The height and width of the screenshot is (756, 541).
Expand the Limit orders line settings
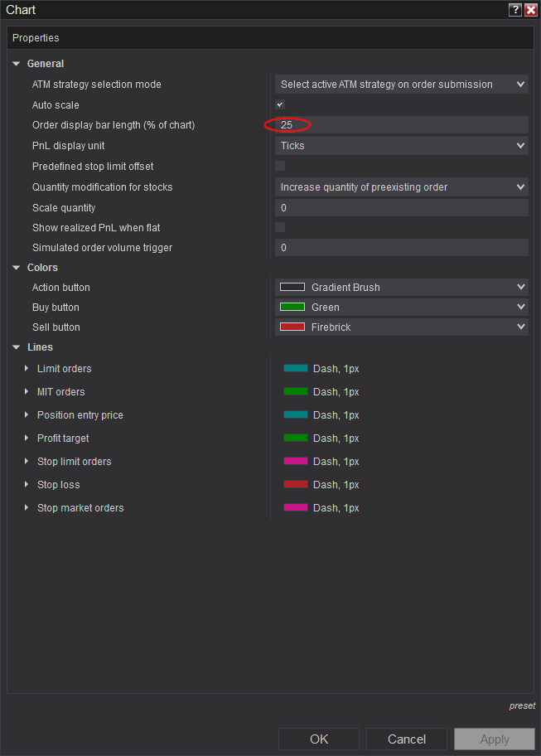point(27,369)
